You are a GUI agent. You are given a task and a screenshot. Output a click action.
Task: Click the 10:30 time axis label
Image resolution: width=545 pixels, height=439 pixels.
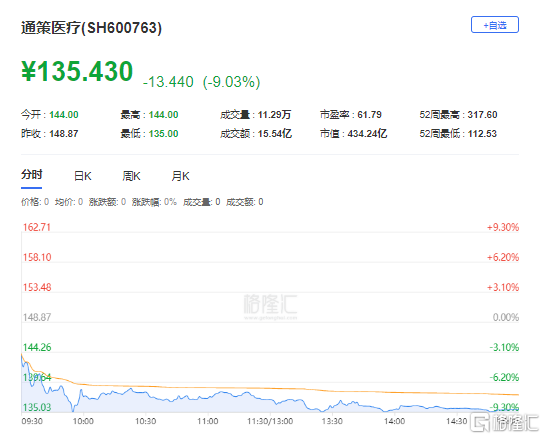coord(145,421)
